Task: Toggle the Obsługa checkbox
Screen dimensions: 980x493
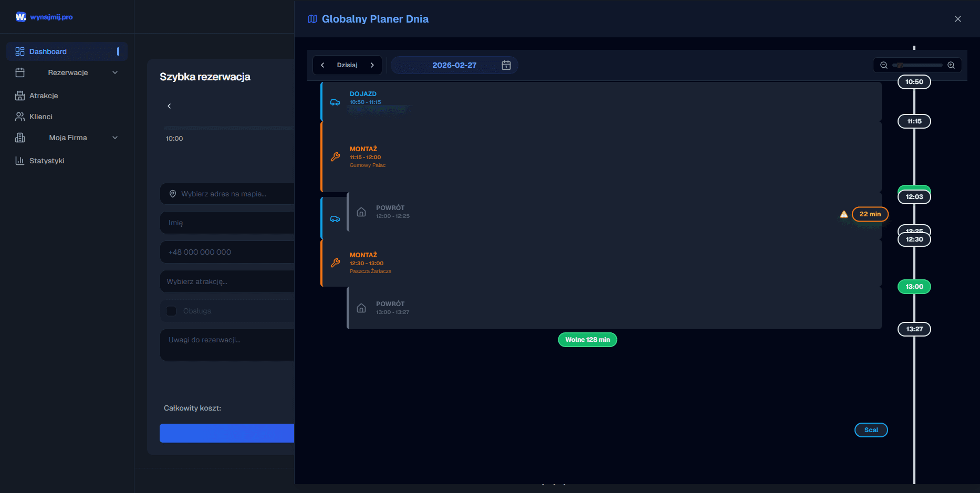Action: (x=171, y=311)
